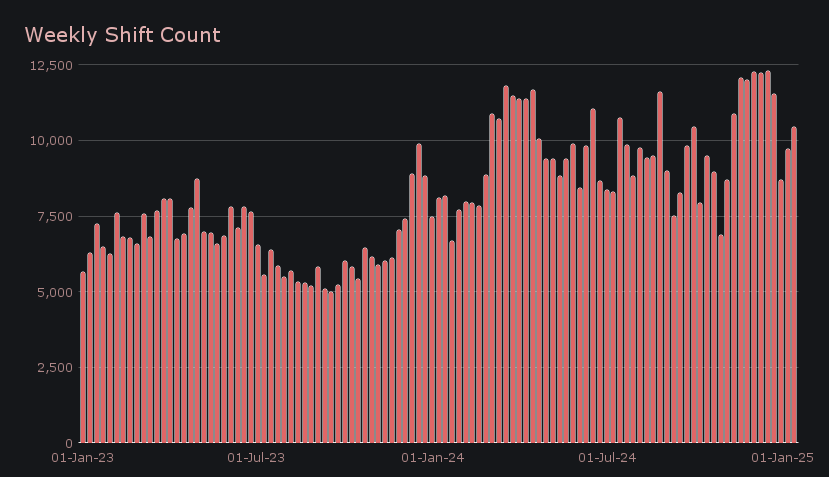Click the 0 label on the y-axis

(69, 443)
